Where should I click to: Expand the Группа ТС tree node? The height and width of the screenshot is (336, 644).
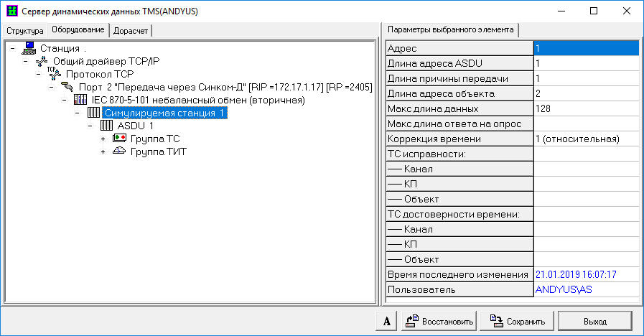(103, 139)
